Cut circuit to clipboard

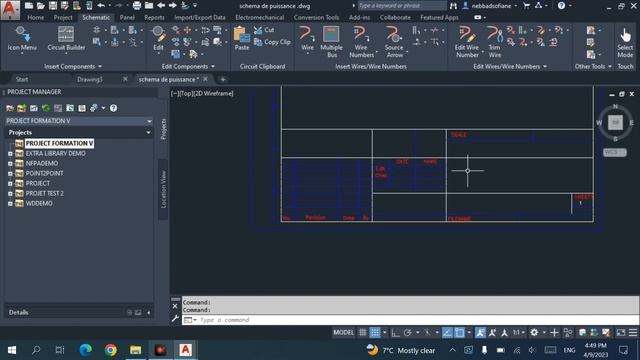pyautogui.click(x=264, y=30)
